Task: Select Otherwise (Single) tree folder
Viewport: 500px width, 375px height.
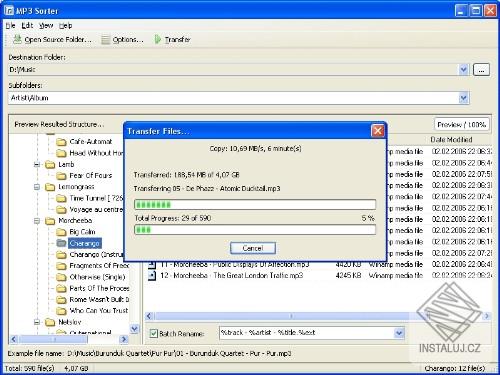Action: coord(97,277)
